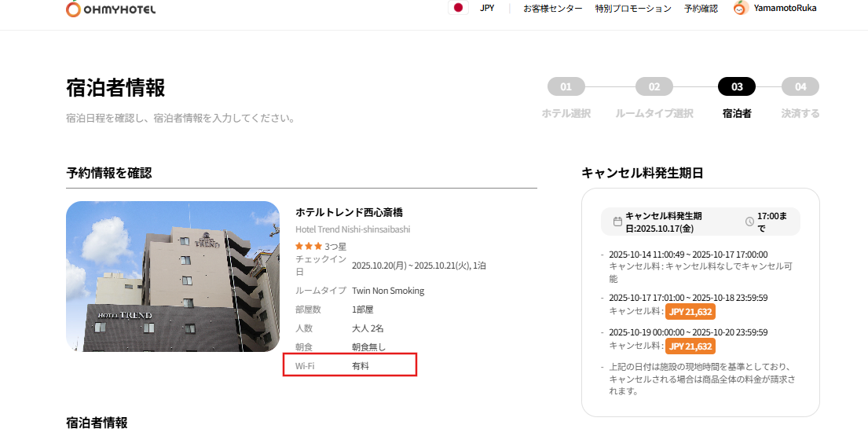
Task: Click the local time policy note 上記の日付は施設の現地時間
Action: coord(702,379)
